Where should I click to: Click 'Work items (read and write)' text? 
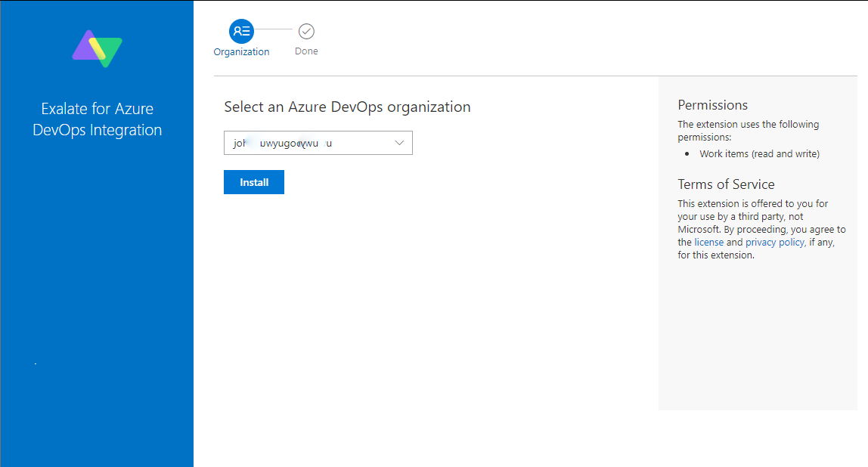tap(759, 154)
